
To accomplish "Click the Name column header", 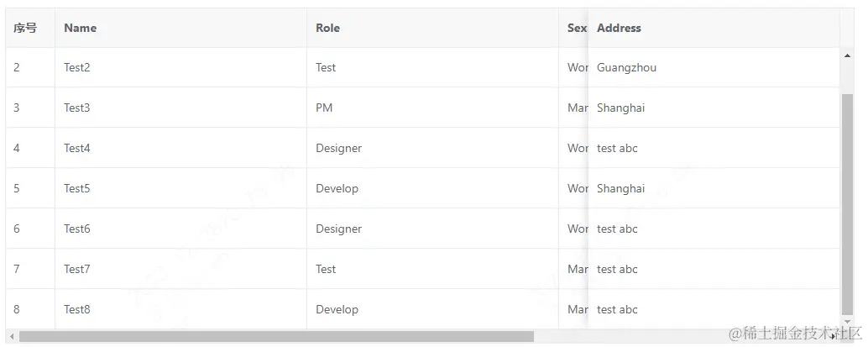I will (x=80, y=28).
